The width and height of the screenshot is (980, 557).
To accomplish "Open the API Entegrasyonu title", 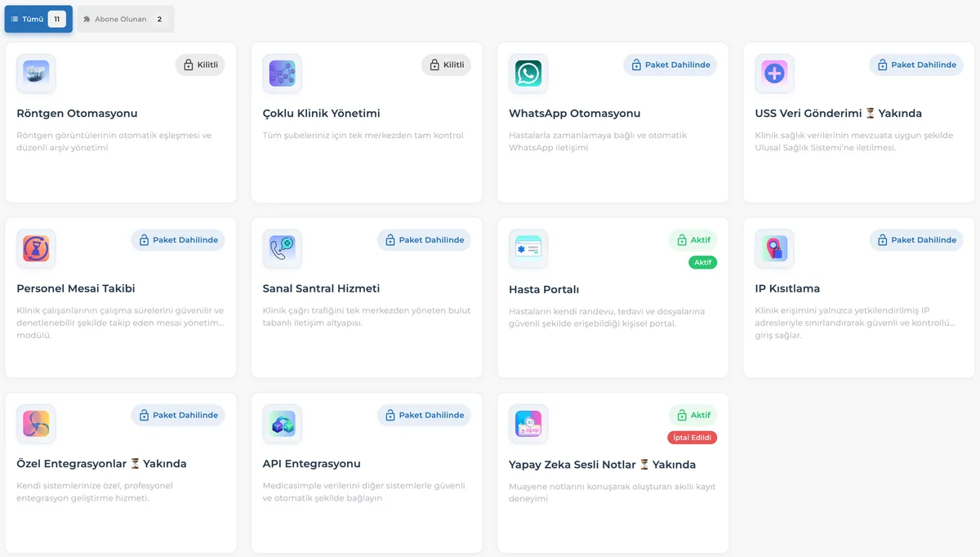I will point(311,464).
